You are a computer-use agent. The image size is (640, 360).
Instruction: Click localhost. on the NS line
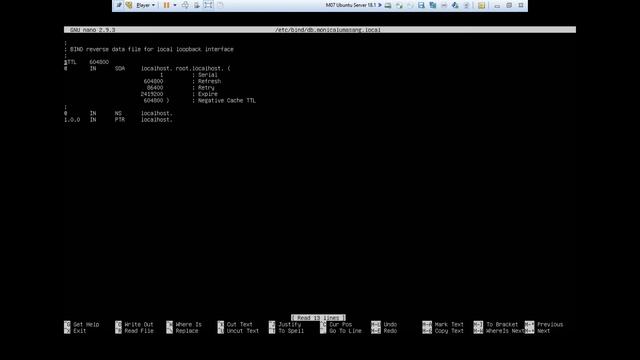(x=157, y=113)
